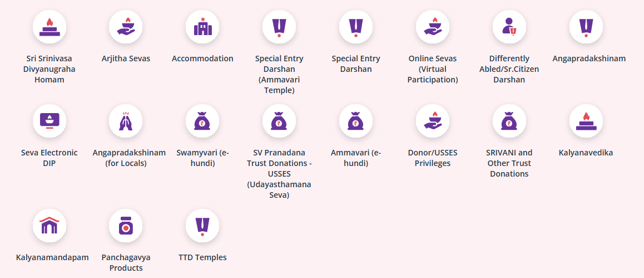Click the Ammavari (e-hundi) money bag icon

[x=356, y=121]
